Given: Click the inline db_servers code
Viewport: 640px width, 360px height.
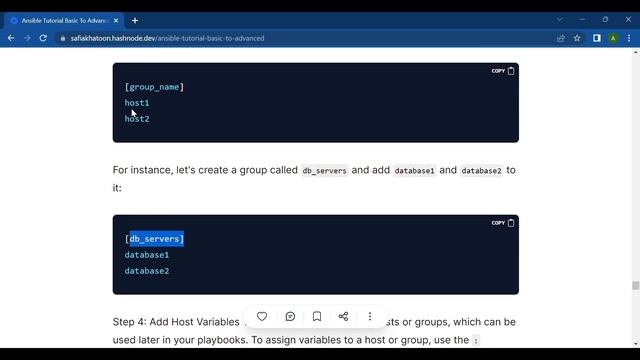Looking at the screenshot, I should coord(324,171).
